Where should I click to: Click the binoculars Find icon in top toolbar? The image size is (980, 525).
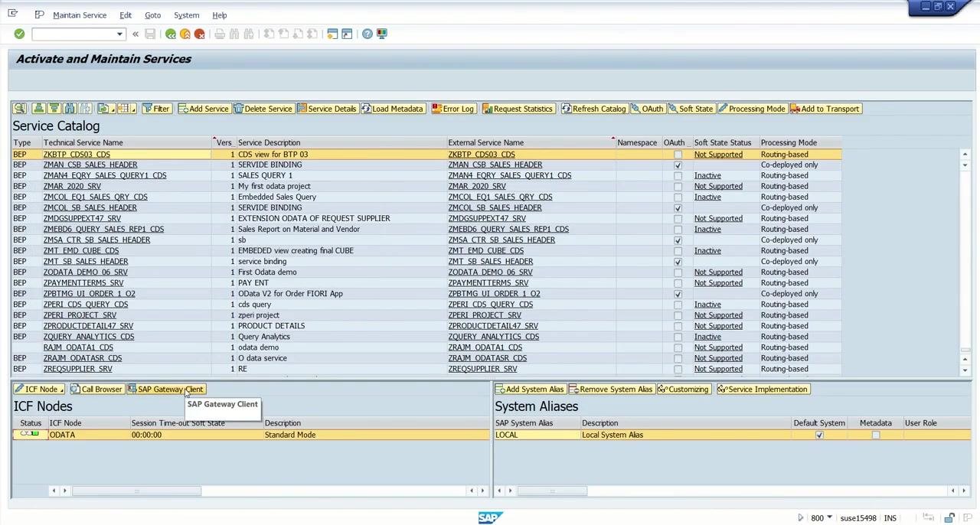(234, 34)
